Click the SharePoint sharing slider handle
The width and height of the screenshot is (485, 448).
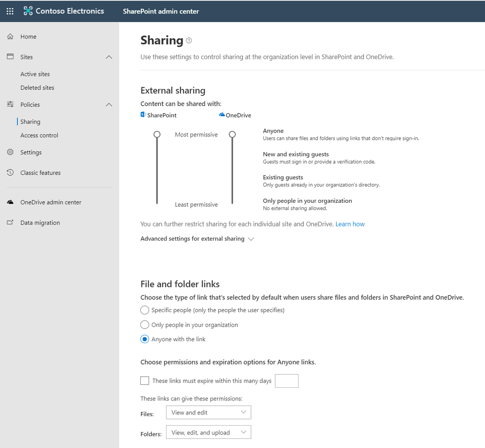[157, 134]
